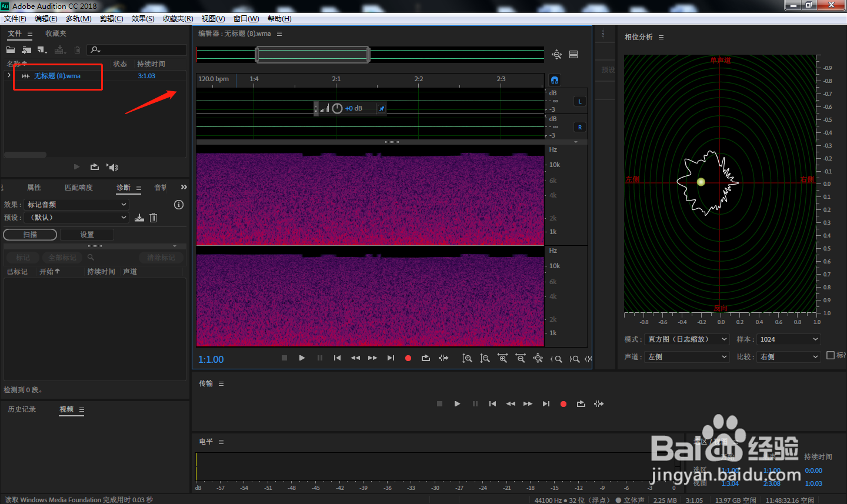Toggle skip selection in Transport panel
Screen dimensions: 847x504
[x=599, y=403]
